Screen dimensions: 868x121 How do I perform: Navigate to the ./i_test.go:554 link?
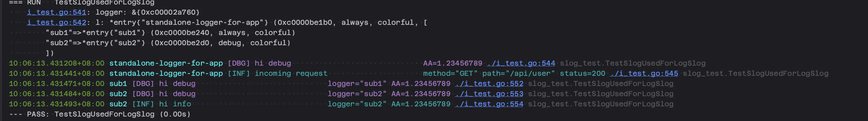[489, 104]
